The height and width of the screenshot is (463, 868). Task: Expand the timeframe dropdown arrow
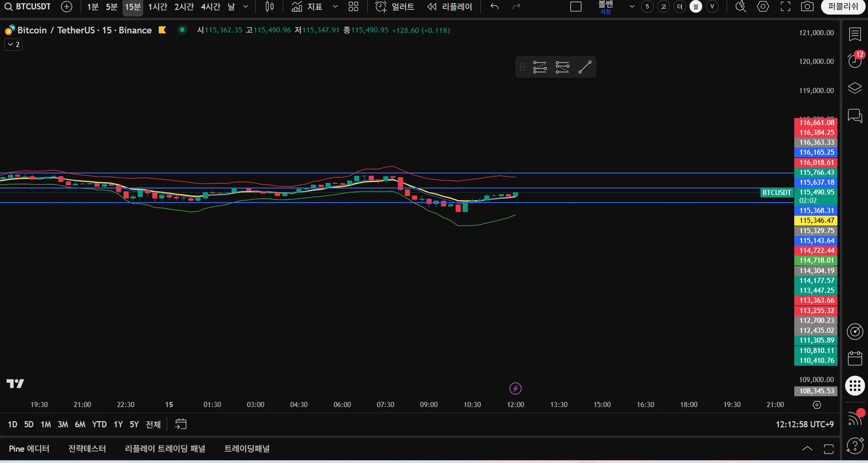point(246,7)
